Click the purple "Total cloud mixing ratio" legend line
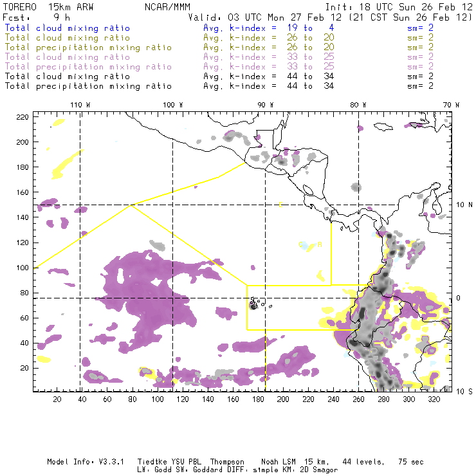This screenshot has height=476, width=476. (x=68, y=57)
